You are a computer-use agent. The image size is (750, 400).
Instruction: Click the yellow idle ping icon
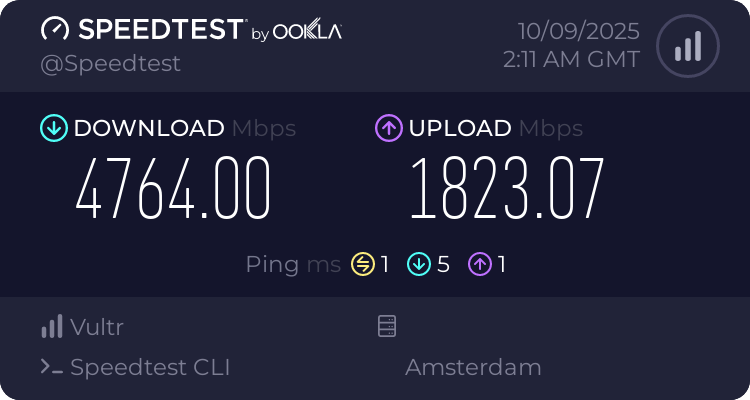(362, 264)
